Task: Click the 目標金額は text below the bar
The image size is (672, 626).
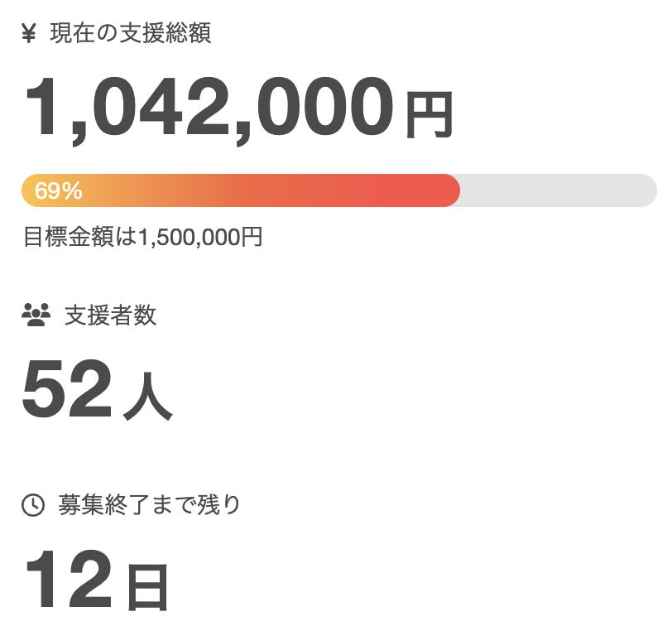Action: 79,238
